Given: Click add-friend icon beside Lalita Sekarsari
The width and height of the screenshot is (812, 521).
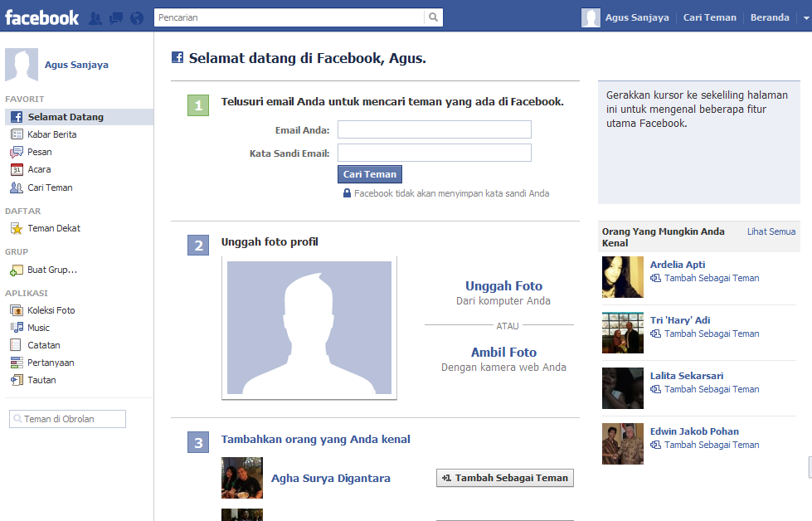Looking at the screenshot, I should [655, 389].
